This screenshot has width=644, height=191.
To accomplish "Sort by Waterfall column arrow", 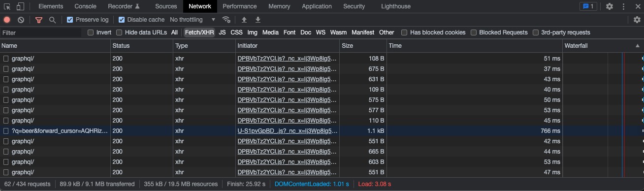I will (x=638, y=46).
